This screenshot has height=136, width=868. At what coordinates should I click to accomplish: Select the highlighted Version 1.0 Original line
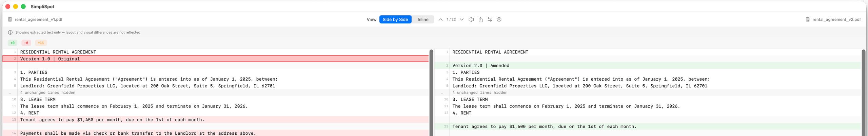point(50,59)
